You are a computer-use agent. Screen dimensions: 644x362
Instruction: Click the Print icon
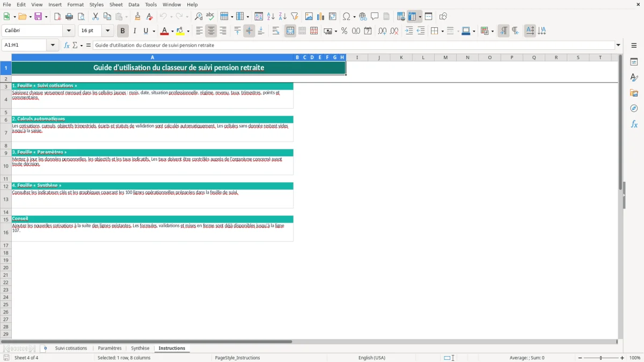69,17
